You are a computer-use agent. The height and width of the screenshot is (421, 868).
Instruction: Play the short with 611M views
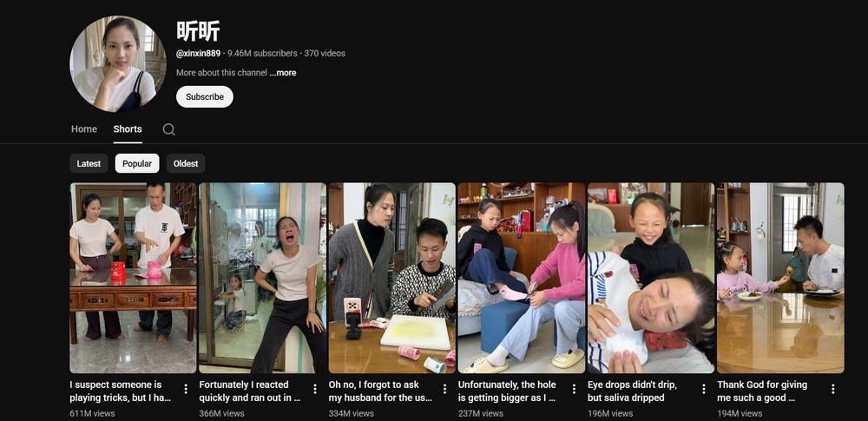tap(133, 278)
